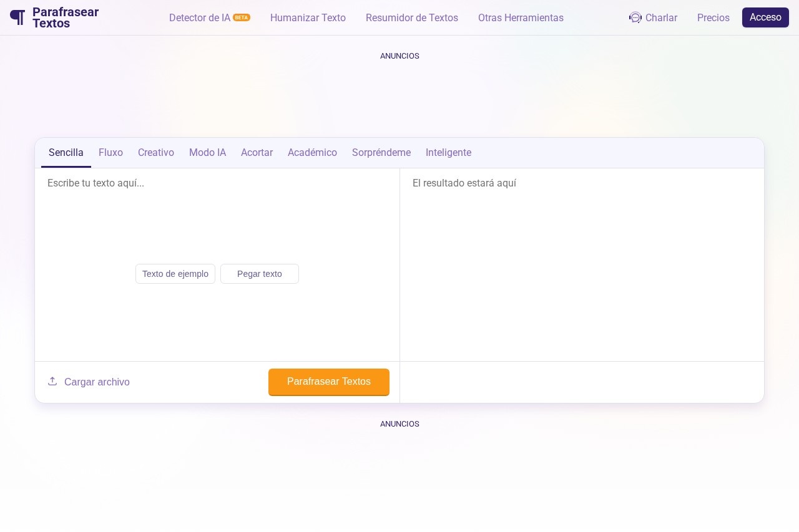Open the Académico mode tab
799x532 pixels.
tap(312, 153)
